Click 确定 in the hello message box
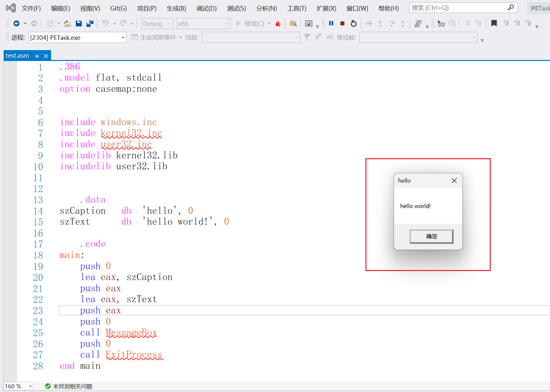The height and width of the screenshot is (392, 550). tap(431, 236)
